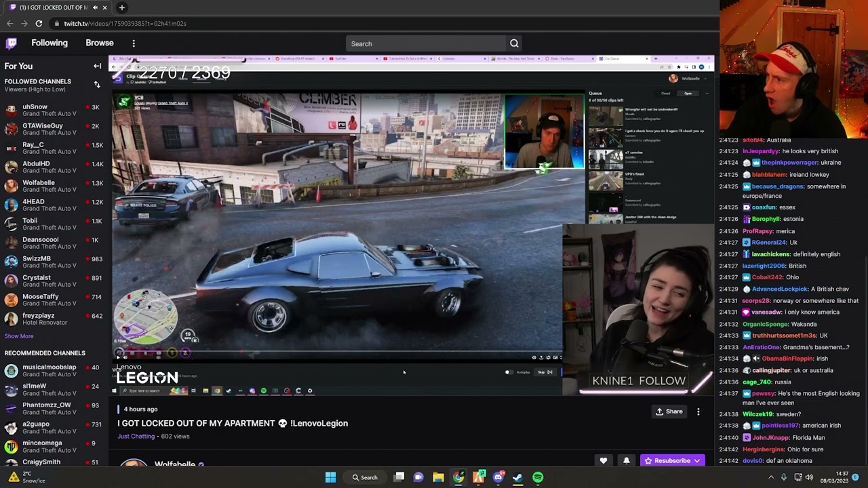Viewport: 868px width, 488px height.
Task: Expand followed channels with Show More
Action: 19,336
